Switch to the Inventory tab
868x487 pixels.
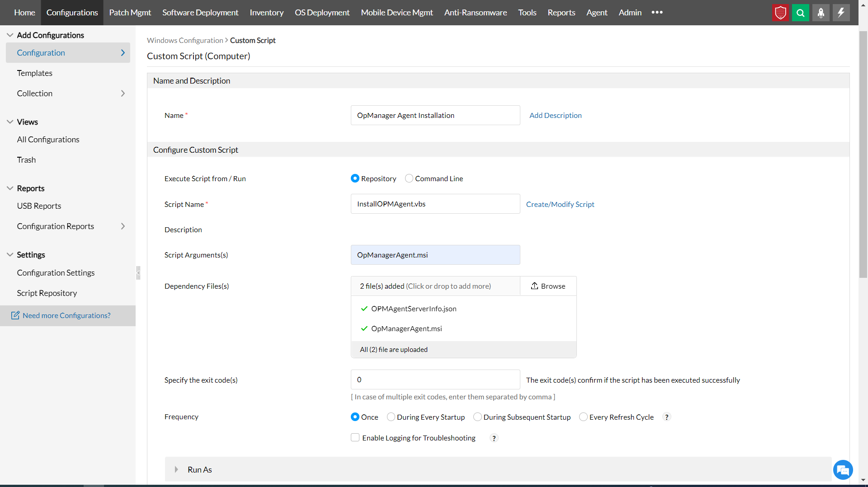[266, 13]
